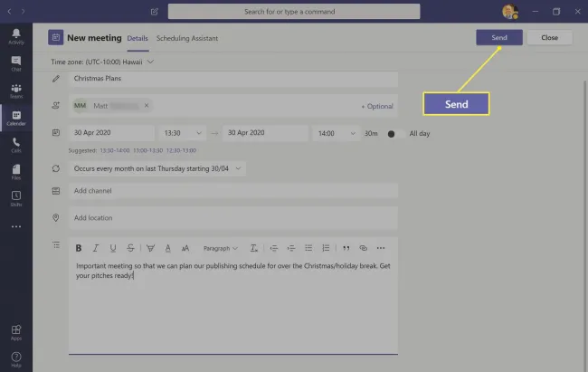Image resolution: width=588 pixels, height=372 pixels.
Task: Open font color tool
Action: click(167, 248)
